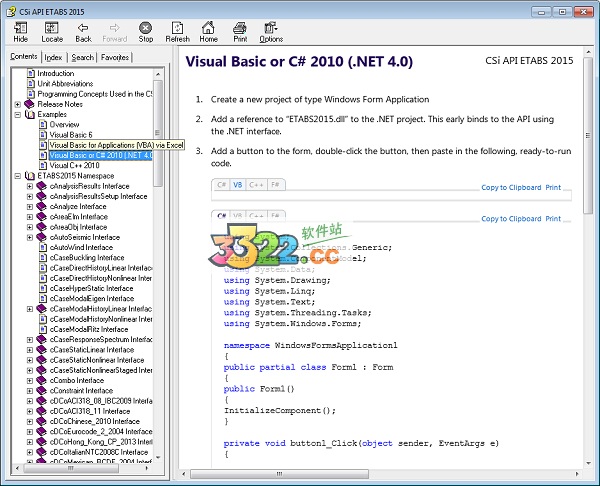Expand the Release Notes tree node
Viewport: 600px width, 486px height.
click(17, 104)
